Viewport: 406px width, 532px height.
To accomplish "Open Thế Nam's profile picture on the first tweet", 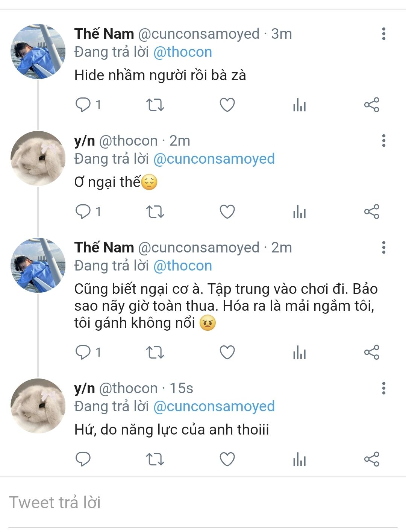I will pos(38,52).
